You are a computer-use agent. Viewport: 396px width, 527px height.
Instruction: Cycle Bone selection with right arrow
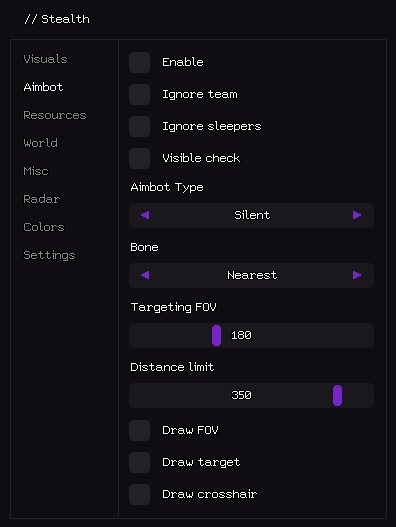(357, 275)
